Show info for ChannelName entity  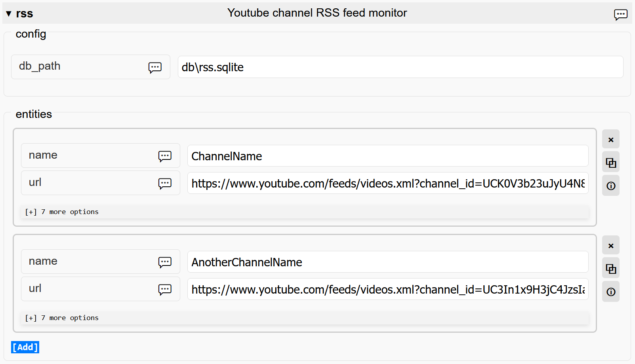click(611, 186)
